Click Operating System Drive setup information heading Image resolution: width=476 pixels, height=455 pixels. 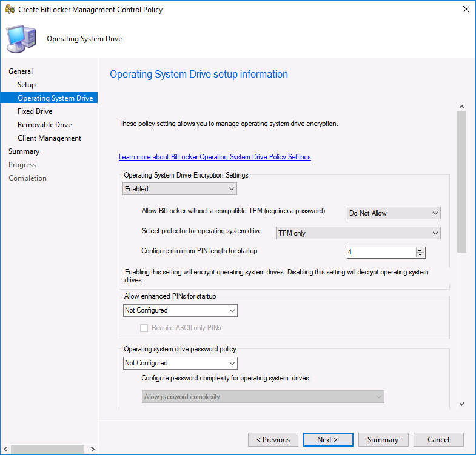pyautogui.click(x=199, y=75)
